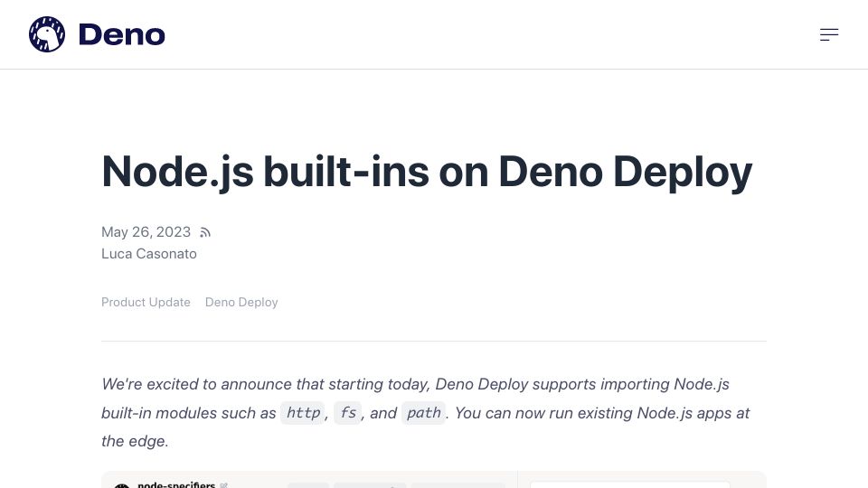868x488 pixels.
Task: Click the date May 26, 2023
Action: (146, 232)
